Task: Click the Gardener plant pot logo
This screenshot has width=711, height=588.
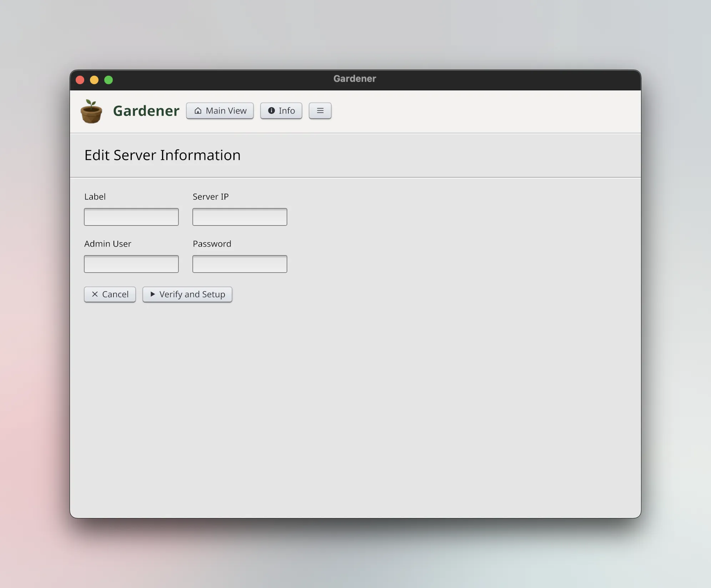Action: point(91,111)
